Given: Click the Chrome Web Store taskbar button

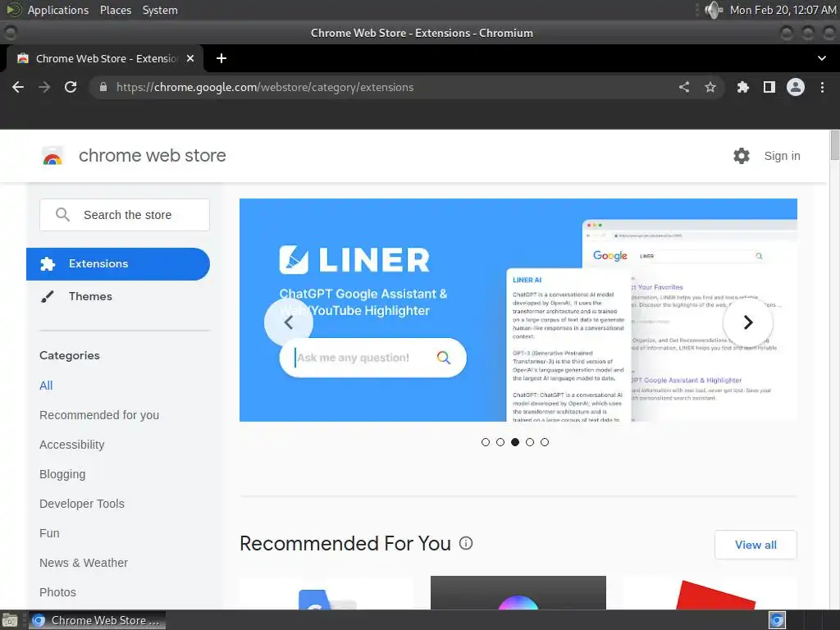Looking at the screenshot, I should pos(97,620).
